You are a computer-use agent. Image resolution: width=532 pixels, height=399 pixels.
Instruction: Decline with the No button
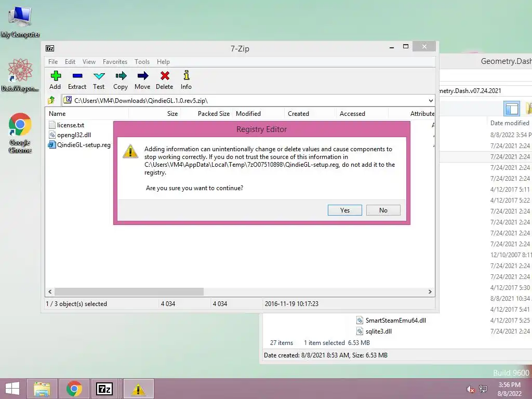coord(383,210)
